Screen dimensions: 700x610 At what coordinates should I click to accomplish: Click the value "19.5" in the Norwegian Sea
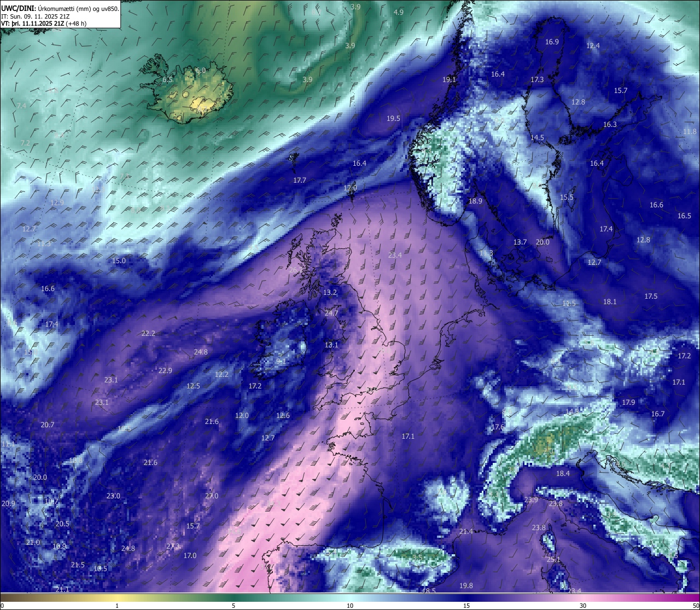click(393, 119)
